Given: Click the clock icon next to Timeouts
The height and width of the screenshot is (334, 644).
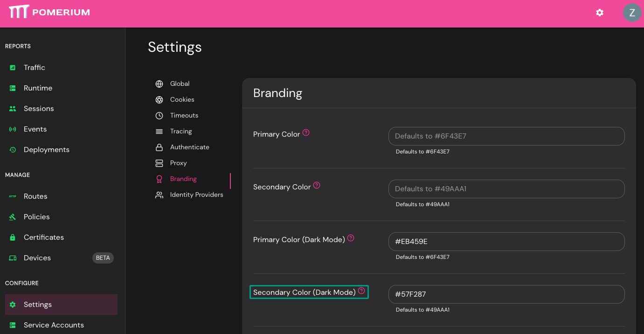Looking at the screenshot, I should pyautogui.click(x=159, y=115).
